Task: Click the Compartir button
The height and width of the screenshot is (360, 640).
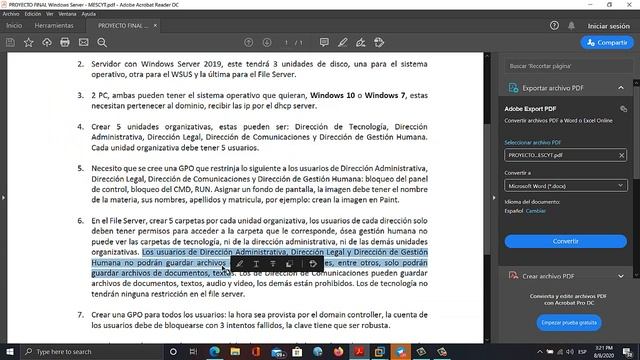Action: tap(607, 42)
